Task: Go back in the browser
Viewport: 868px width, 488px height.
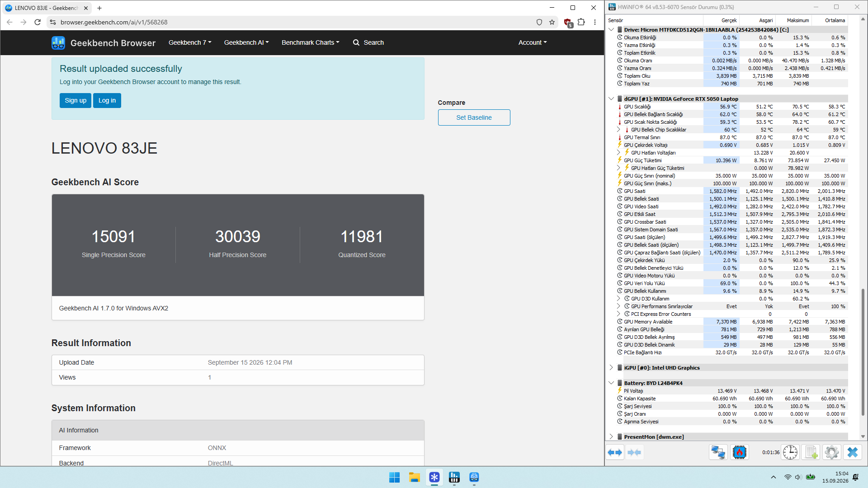Action: 9,22
